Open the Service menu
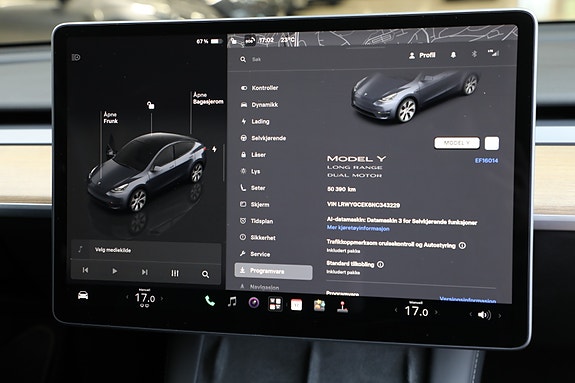Viewport: 575px width, 383px height. [x=255, y=254]
